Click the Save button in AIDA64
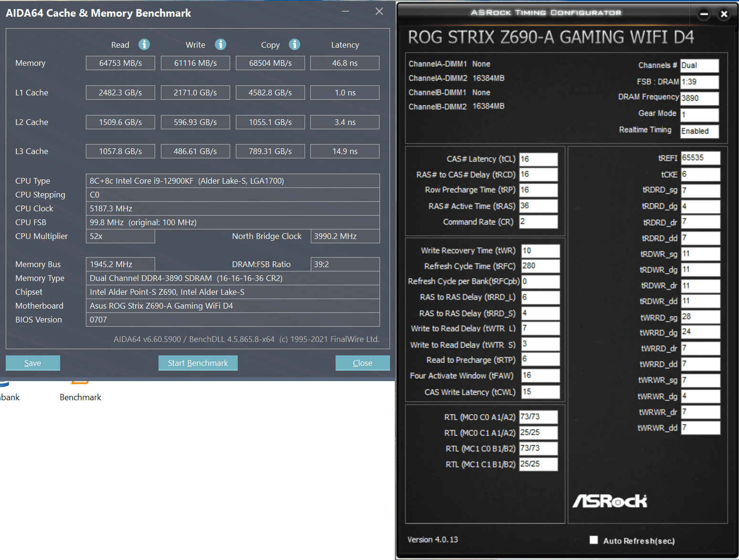Viewport: 739px width, 560px height. pyautogui.click(x=33, y=363)
